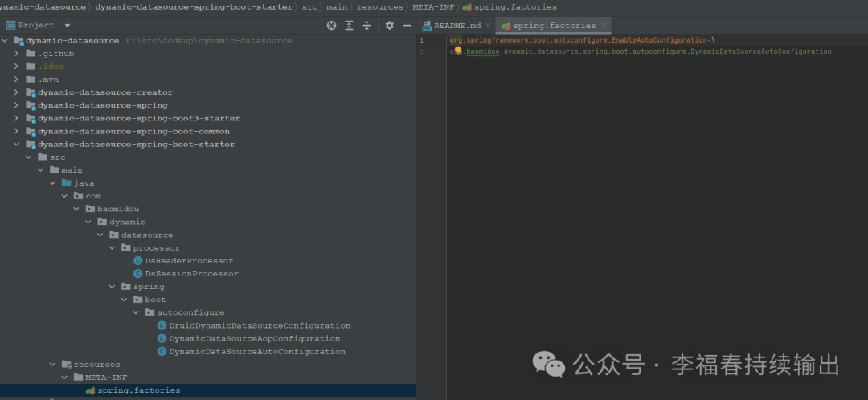Expand the .idea folder
Viewport: 868px width, 400px height.
17,67
